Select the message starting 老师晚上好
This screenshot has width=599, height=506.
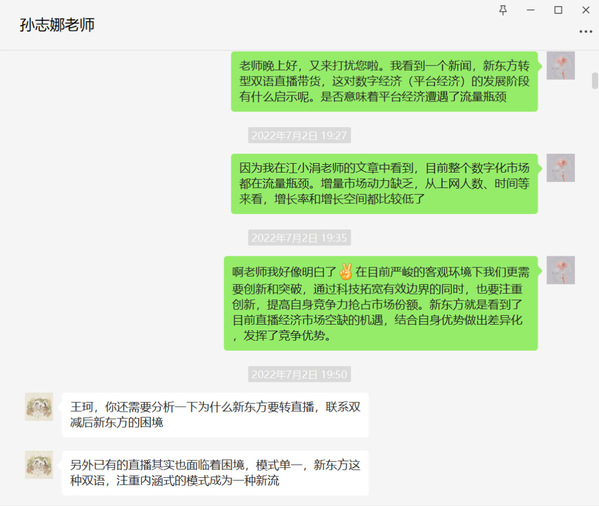[x=384, y=81]
